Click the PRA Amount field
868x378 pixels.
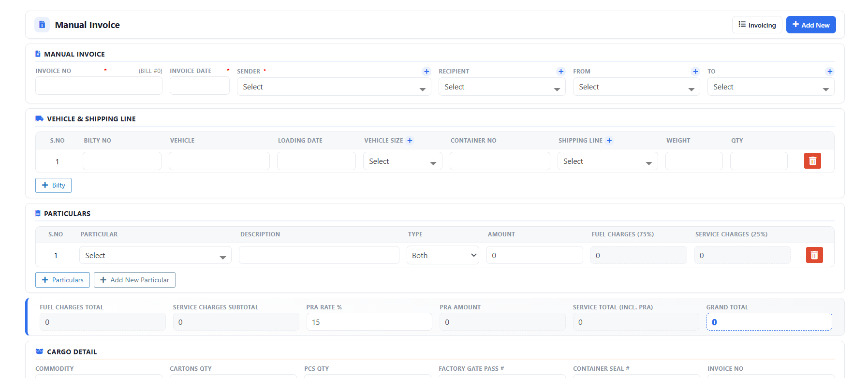pos(502,322)
